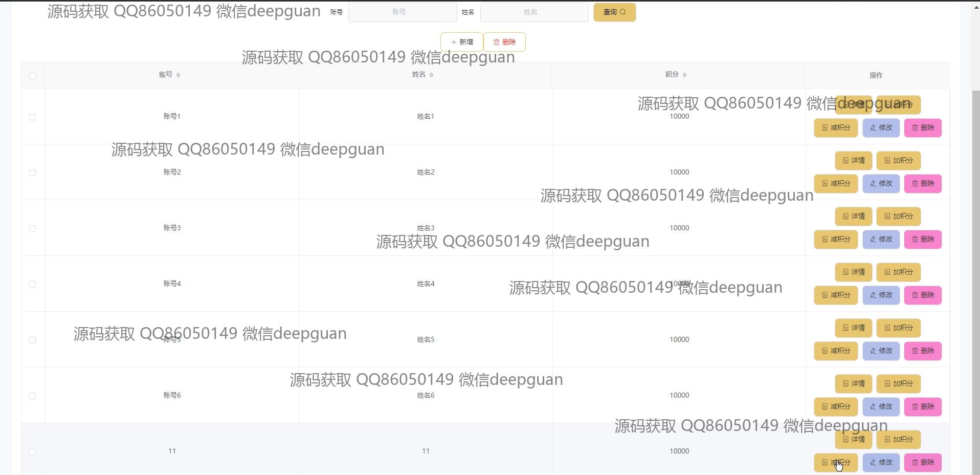Click 减积分 for row 账号1
Screen dimensions: 980x475
(x=836, y=128)
